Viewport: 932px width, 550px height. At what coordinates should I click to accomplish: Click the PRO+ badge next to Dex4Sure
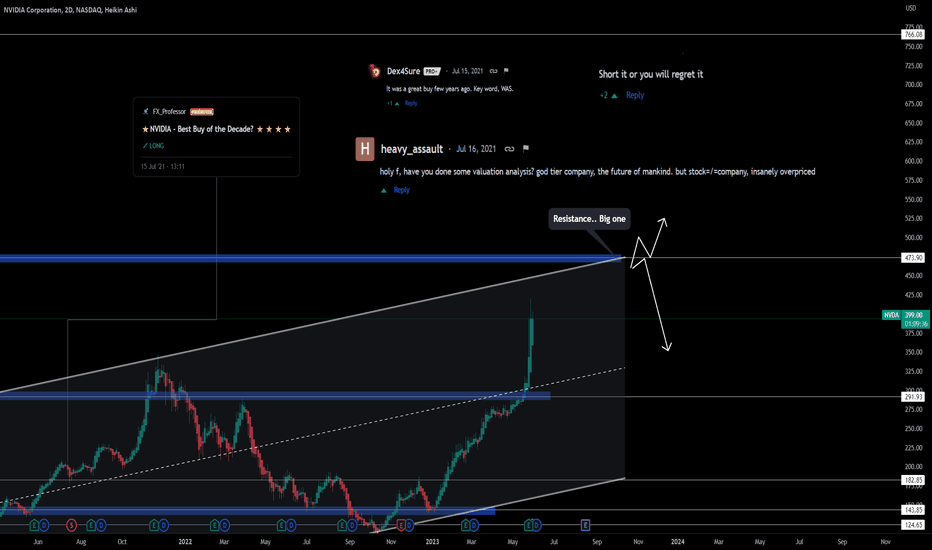point(432,71)
